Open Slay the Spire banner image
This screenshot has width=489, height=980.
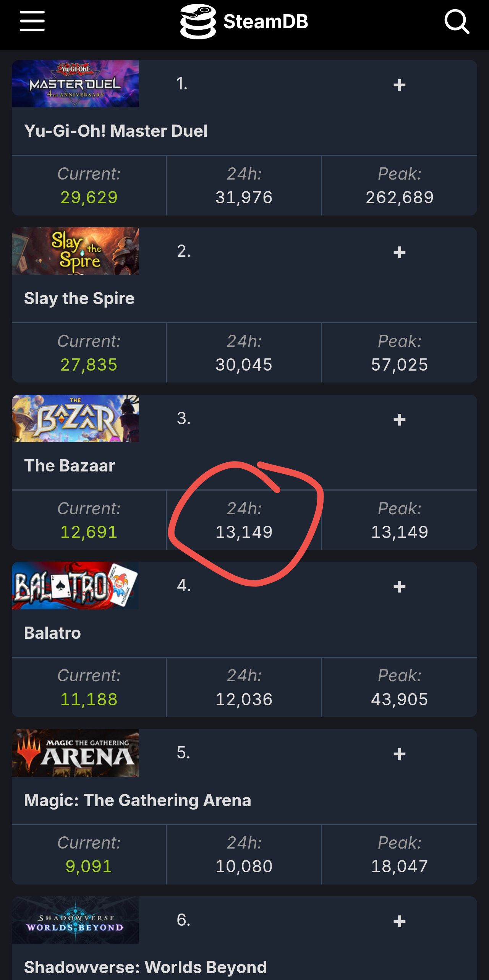(75, 251)
